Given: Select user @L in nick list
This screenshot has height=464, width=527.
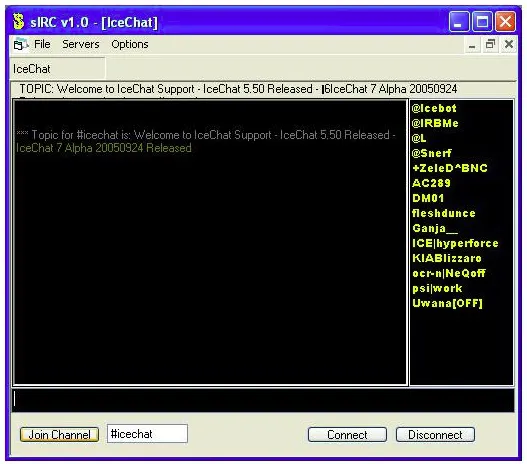Looking at the screenshot, I should (x=419, y=138).
